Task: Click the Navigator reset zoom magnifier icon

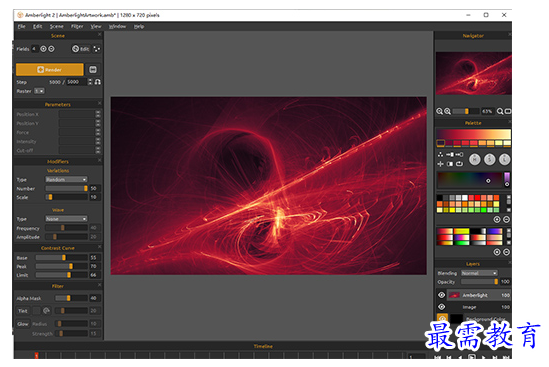Action: [x=500, y=111]
